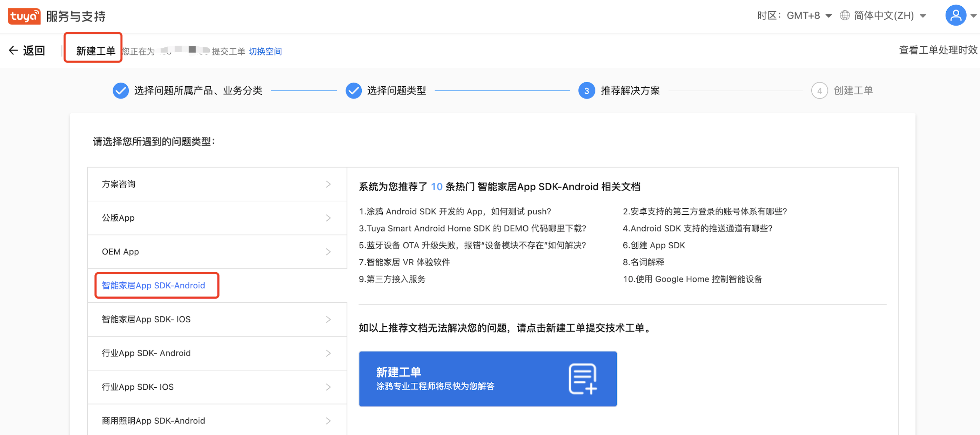
Task: Open doc 9 第三方接入服务
Action: tap(392, 279)
